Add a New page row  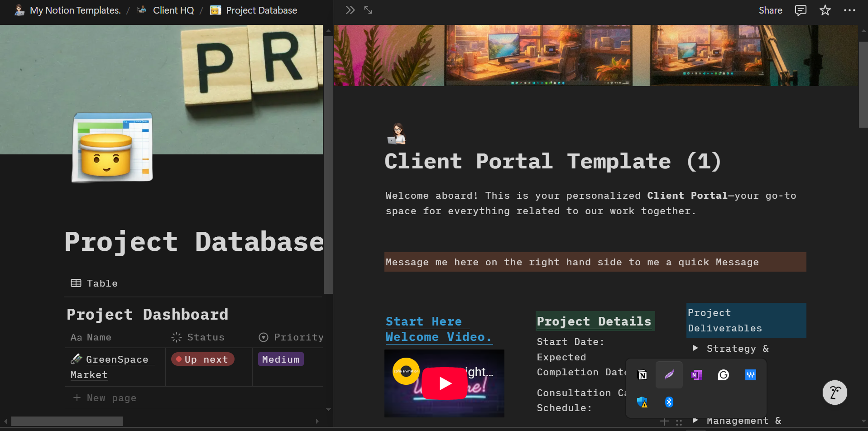click(x=104, y=398)
